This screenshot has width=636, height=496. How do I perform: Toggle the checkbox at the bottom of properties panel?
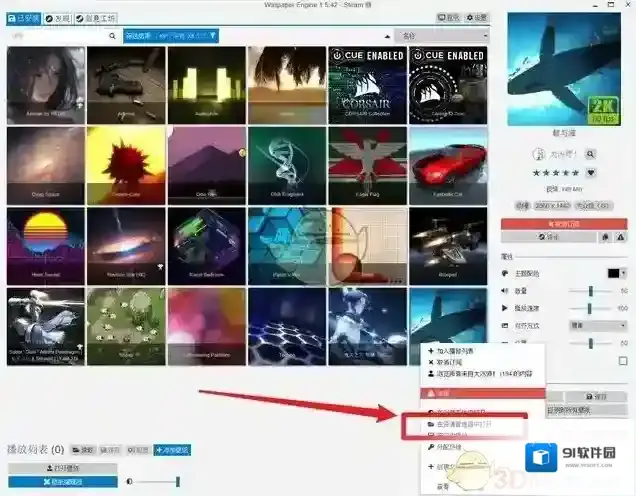coord(623,360)
